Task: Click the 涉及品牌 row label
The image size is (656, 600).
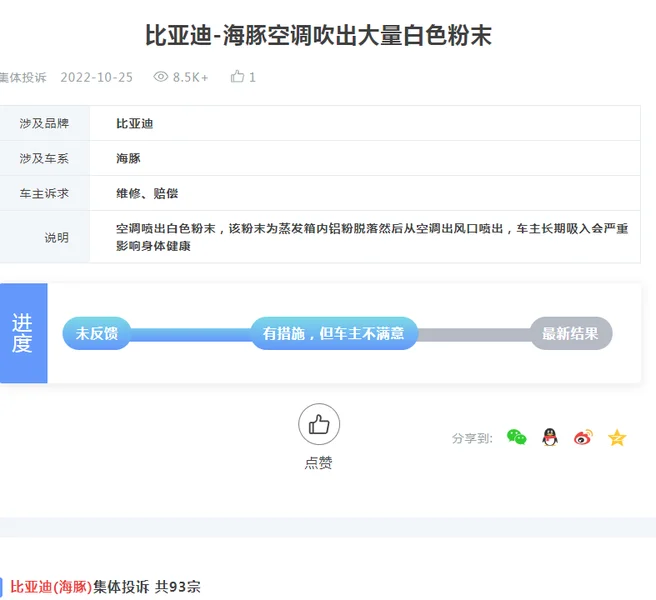Action: click(x=44, y=123)
